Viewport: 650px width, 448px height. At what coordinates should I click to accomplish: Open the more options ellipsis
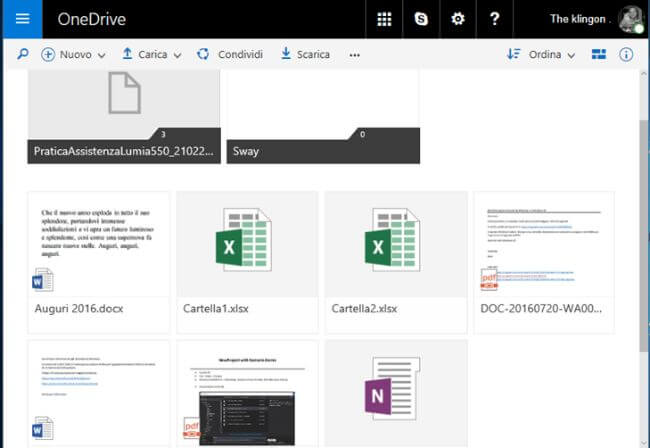click(x=354, y=55)
